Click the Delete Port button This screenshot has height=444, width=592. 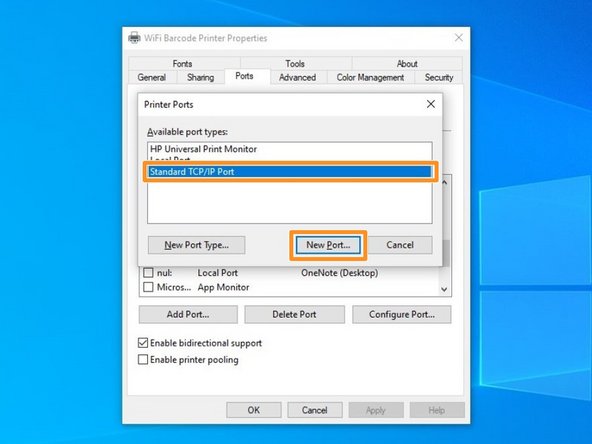coord(294,314)
